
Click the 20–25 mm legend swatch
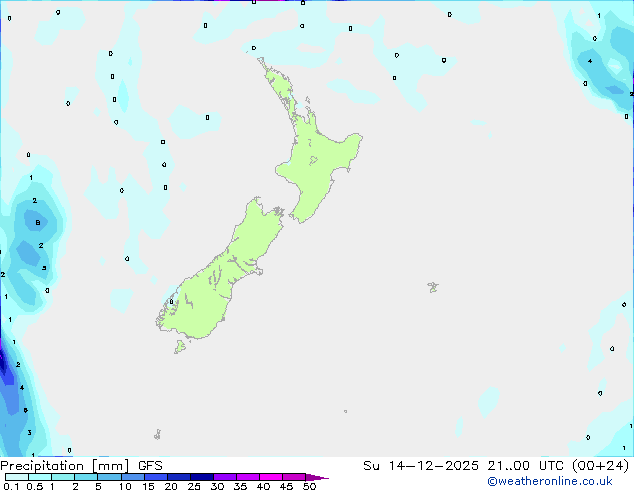pos(178,477)
